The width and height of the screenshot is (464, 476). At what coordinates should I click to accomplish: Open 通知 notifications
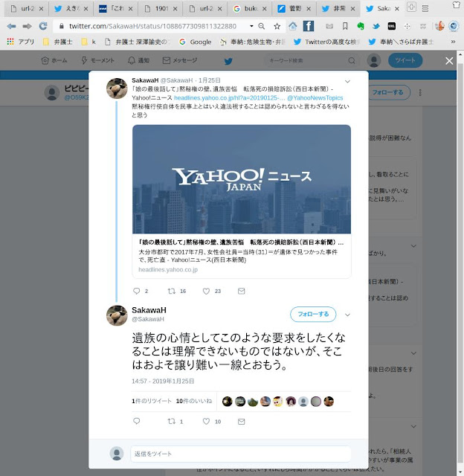tap(139, 60)
